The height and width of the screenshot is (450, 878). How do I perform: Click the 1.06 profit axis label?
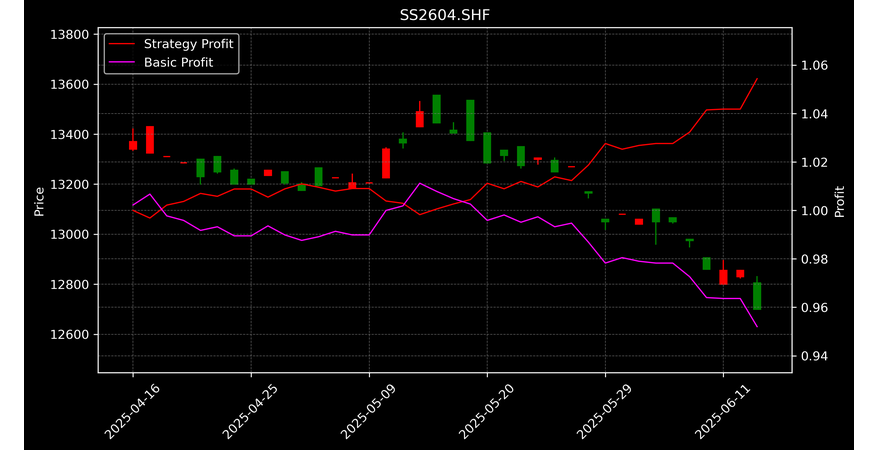pyautogui.click(x=814, y=66)
